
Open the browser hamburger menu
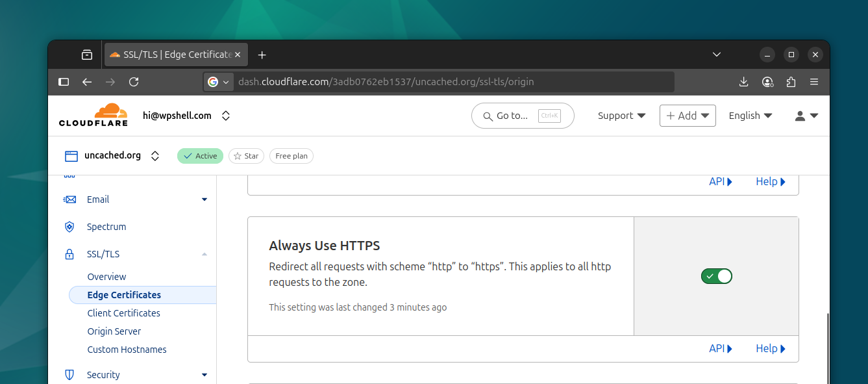pos(814,82)
